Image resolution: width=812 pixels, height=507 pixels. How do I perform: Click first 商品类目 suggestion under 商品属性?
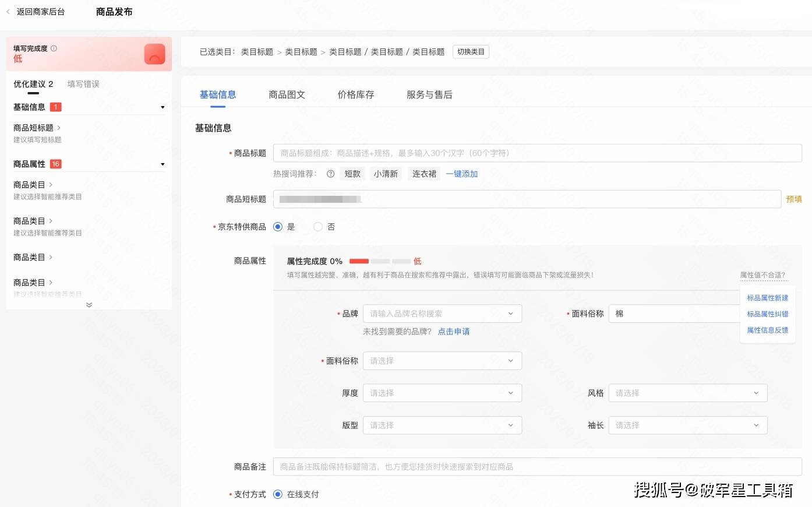pyautogui.click(x=48, y=190)
